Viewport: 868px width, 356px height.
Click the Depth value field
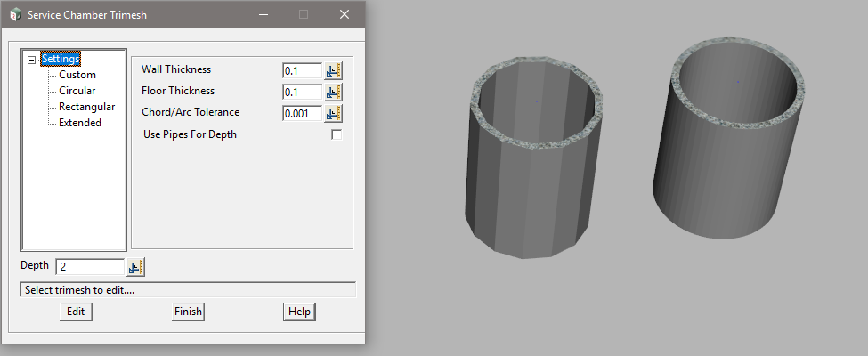(89, 267)
